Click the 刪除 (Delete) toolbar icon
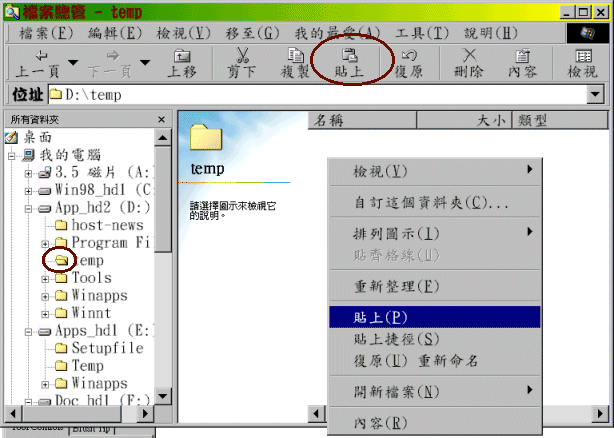 point(470,56)
